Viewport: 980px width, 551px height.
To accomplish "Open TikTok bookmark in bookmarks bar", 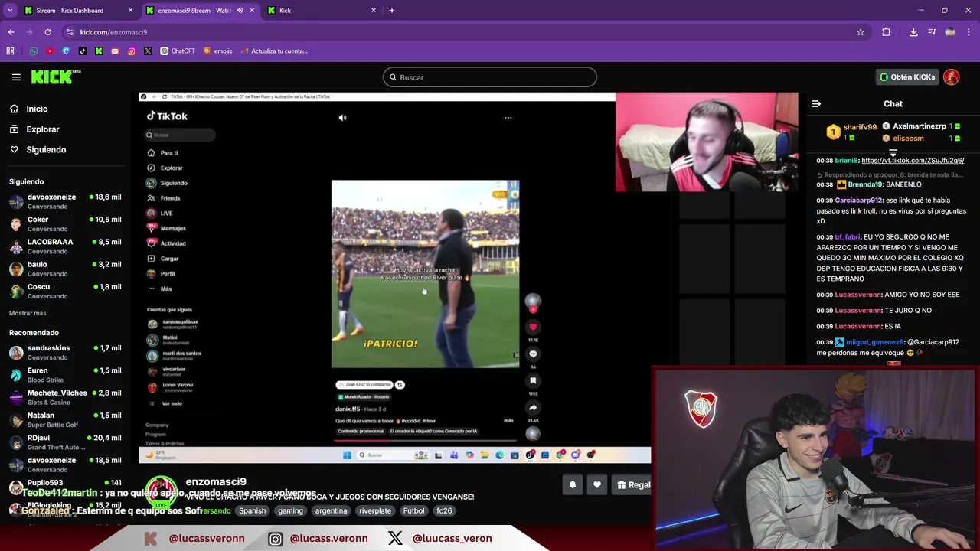I will (x=83, y=51).
